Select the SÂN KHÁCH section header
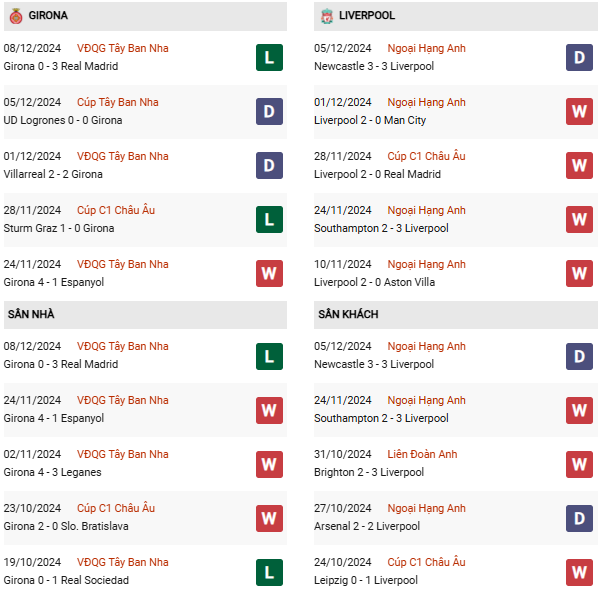 tap(348, 314)
